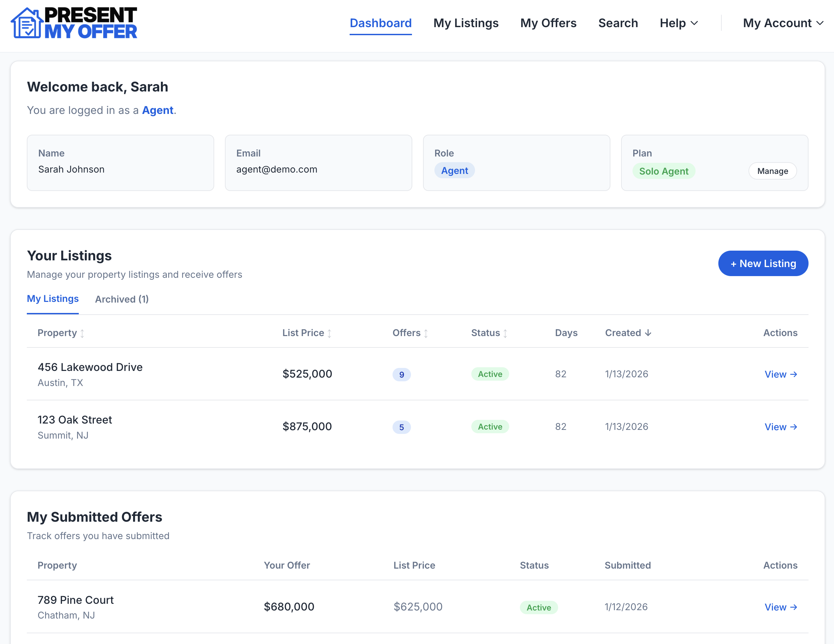The image size is (834, 644).
Task: Sort listings by Offers count
Action: tap(409, 332)
